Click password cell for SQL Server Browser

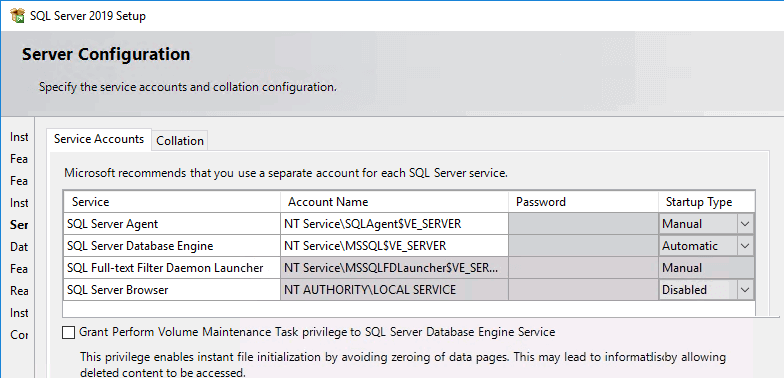[x=584, y=290]
